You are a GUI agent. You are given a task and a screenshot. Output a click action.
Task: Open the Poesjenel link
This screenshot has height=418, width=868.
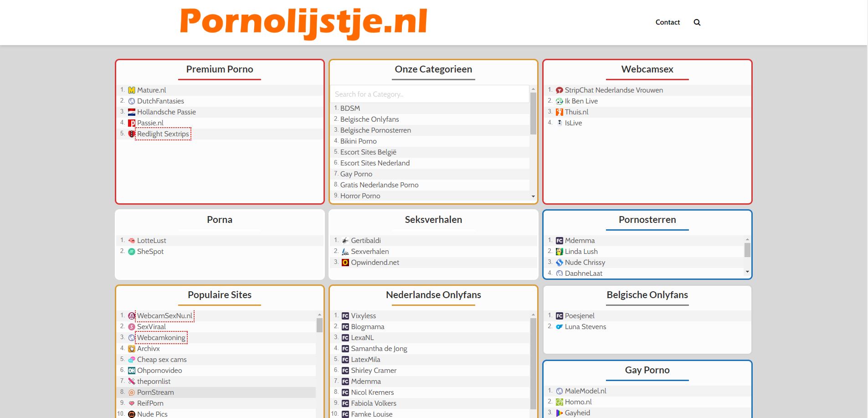tap(580, 316)
